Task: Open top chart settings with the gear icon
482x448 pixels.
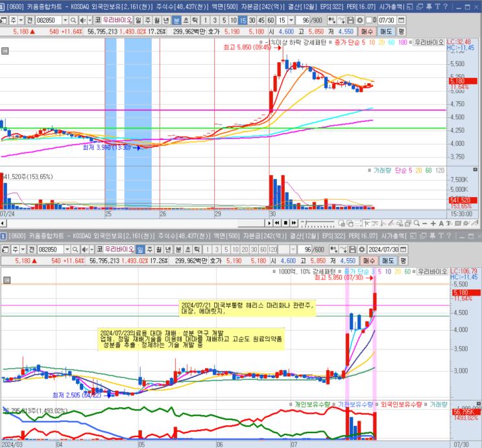Action: 359,20
